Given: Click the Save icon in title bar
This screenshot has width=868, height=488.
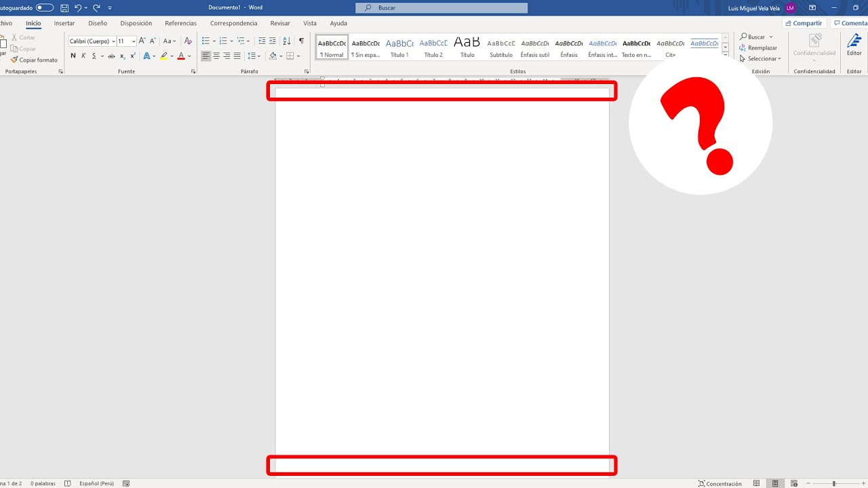Looking at the screenshot, I should point(64,7).
